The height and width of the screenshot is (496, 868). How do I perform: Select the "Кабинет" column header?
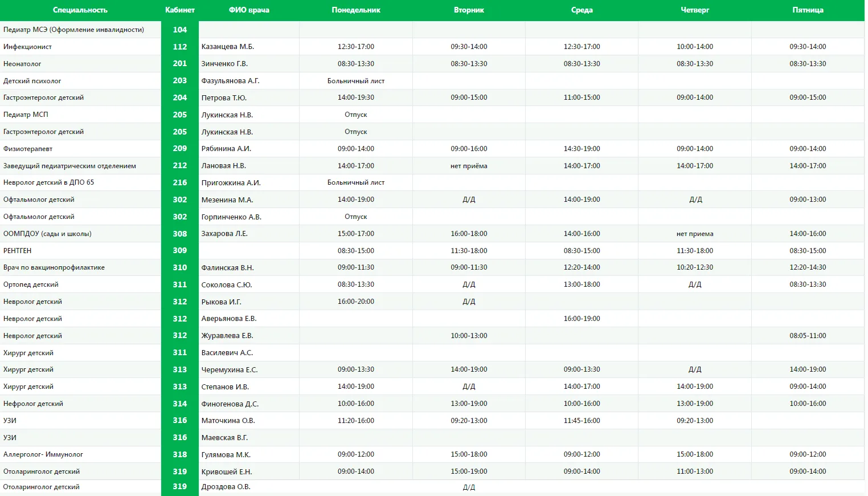pyautogui.click(x=180, y=10)
